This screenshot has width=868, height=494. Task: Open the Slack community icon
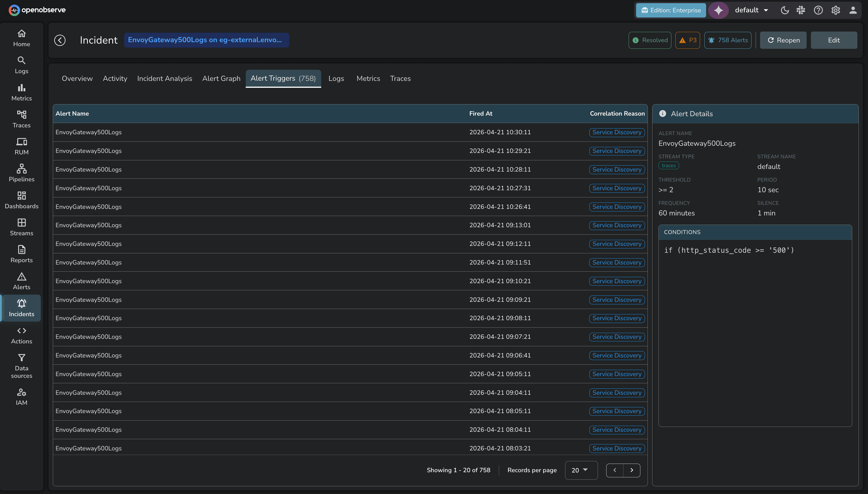801,10
